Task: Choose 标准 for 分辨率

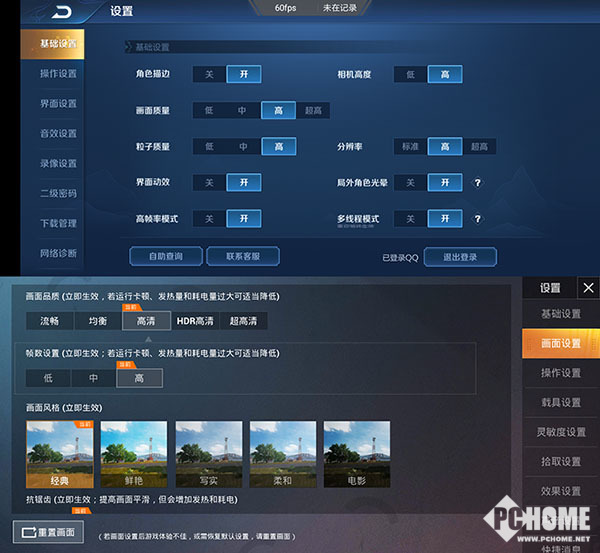Action: click(x=410, y=146)
